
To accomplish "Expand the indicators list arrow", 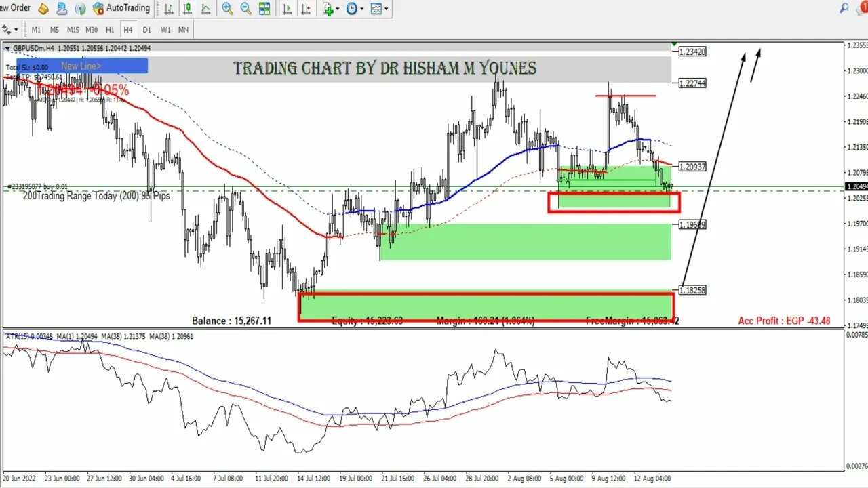I will tap(338, 9).
